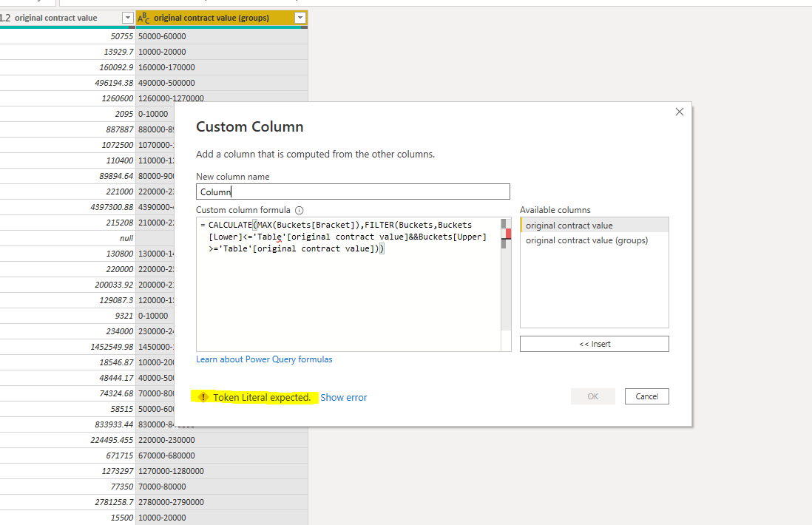The image size is (812, 525).
Task: Select 'original contract value' in Available columns
Action: (595, 226)
